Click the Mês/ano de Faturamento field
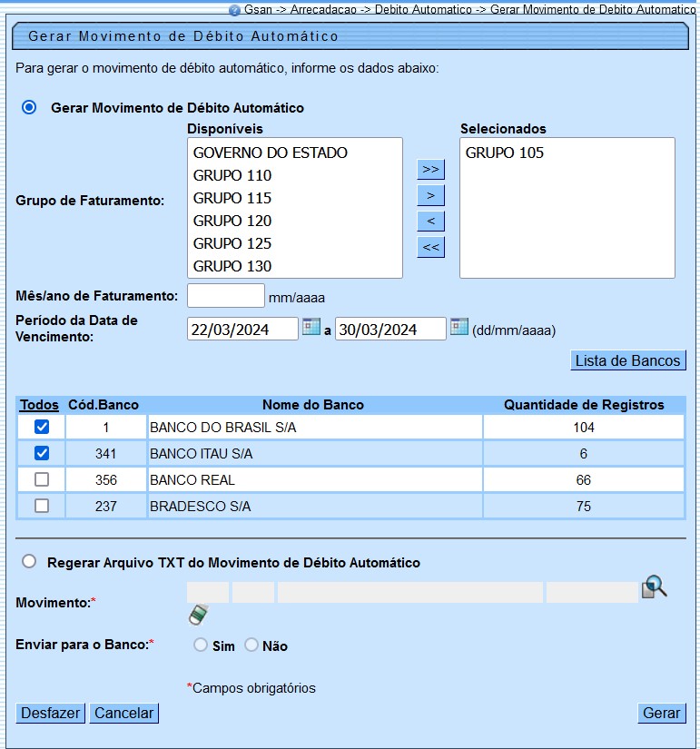The image size is (700, 749). [225, 296]
